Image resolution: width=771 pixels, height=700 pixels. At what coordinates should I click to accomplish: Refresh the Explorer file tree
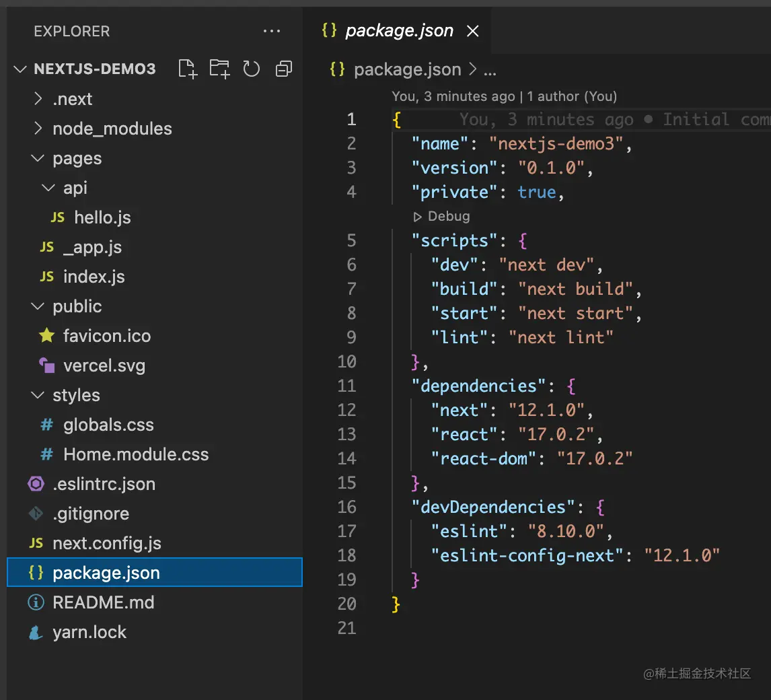[252, 69]
